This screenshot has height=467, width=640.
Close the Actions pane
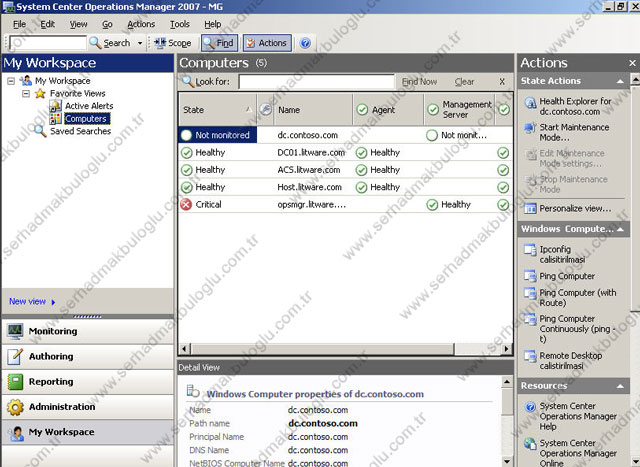[632, 63]
